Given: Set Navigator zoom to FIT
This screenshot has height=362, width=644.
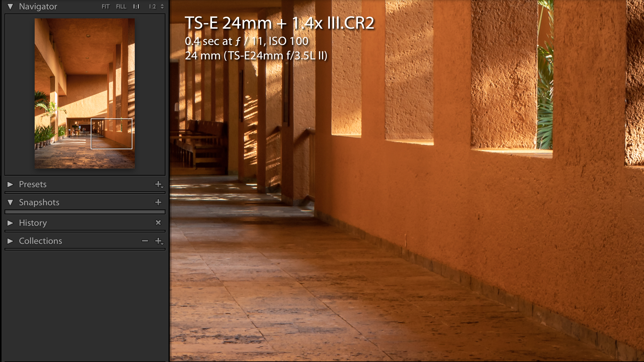Looking at the screenshot, I should (x=106, y=7).
